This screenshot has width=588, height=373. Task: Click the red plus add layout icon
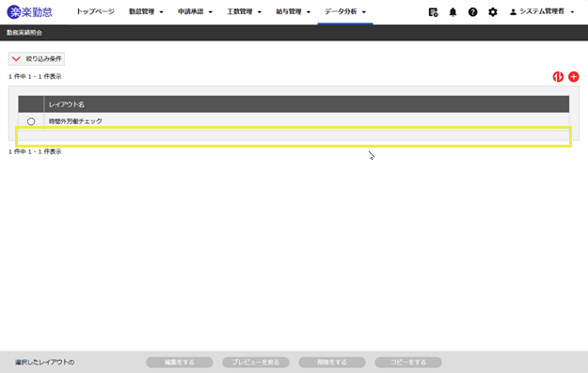(x=574, y=77)
